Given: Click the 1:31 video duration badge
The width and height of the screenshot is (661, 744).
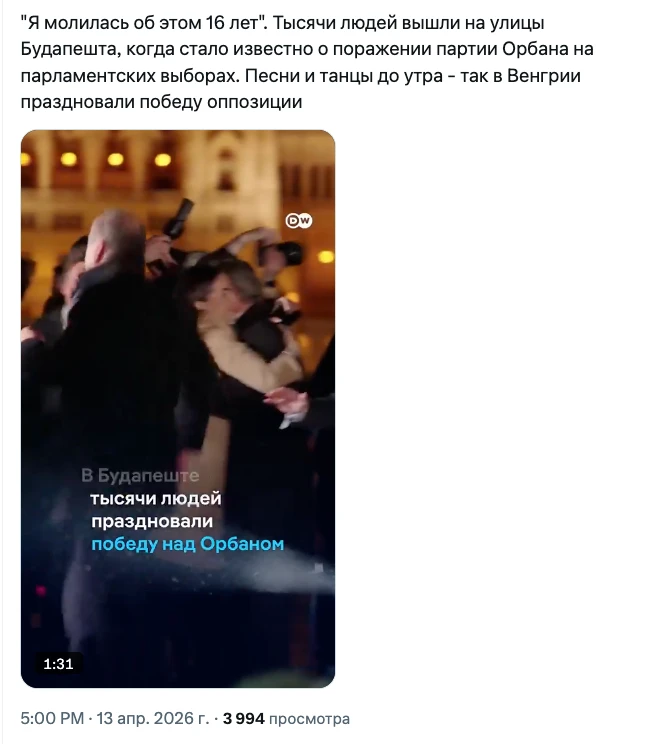Looking at the screenshot, I should tap(58, 663).
